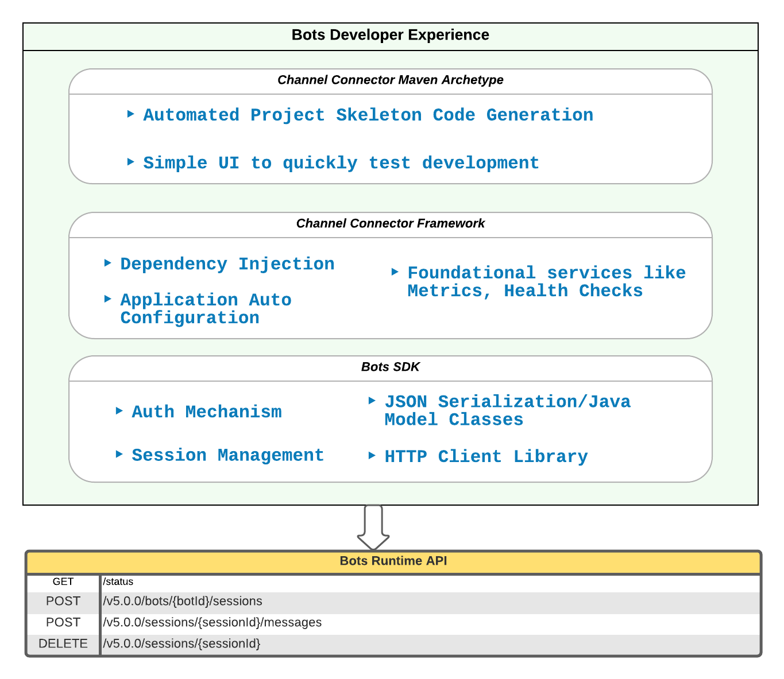The image size is (784, 679).
Task: Select the POST bots sessions endpoint row
Action: coord(392,602)
